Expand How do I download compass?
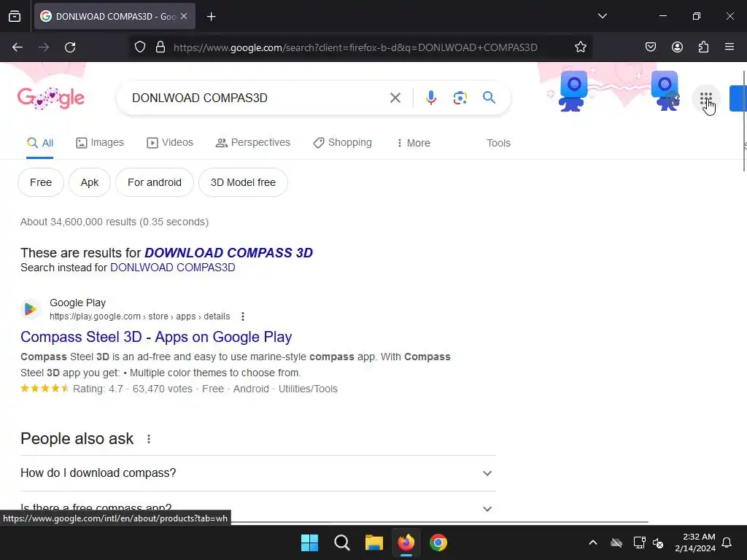The image size is (747, 560). point(258,473)
